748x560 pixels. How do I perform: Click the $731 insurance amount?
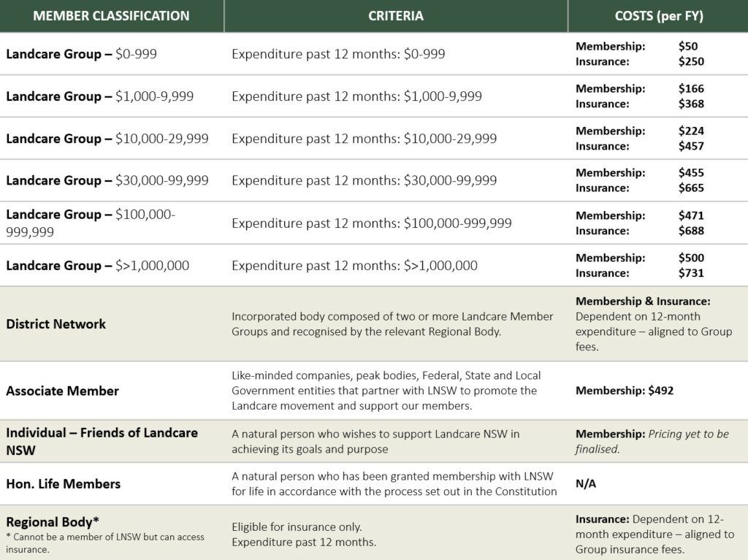(691, 273)
